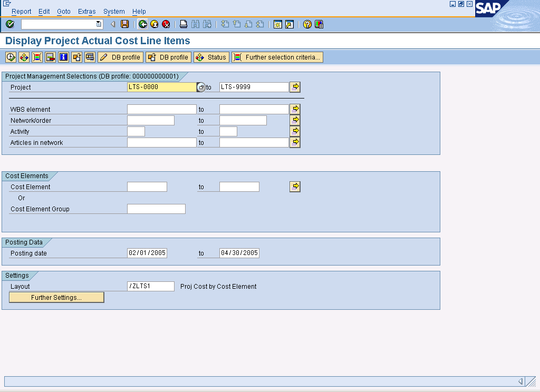The width and height of the screenshot is (540, 392).
Task: Click the Posting date from field 02/01/2005
Action: [x=147, y=253]
